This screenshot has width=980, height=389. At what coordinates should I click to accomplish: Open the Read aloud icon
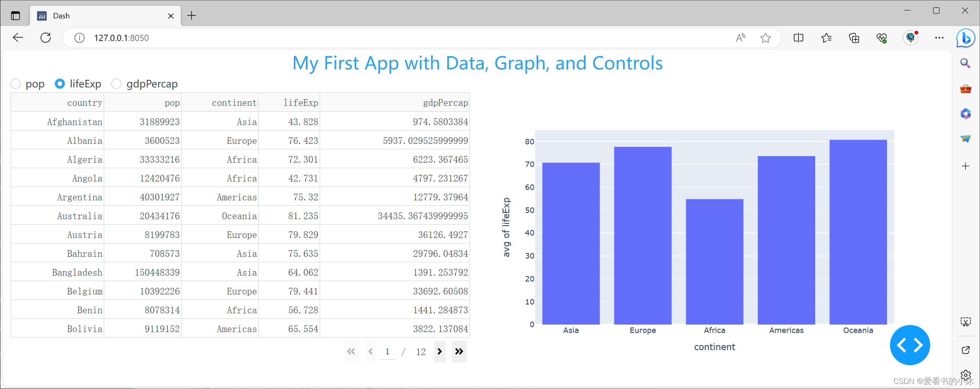740,38
